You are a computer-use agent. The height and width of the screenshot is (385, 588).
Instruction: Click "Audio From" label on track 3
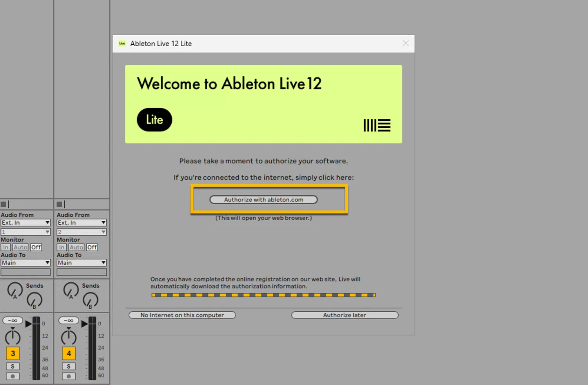point(17,215)
